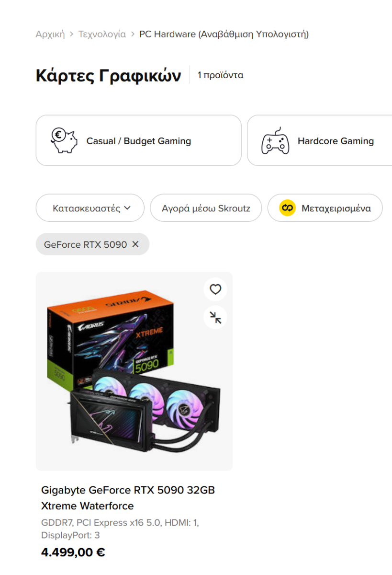Toggle the Μεταχειρισμένα filter label
The height and width of the screenshot is (575, 392).
[336, 208]
